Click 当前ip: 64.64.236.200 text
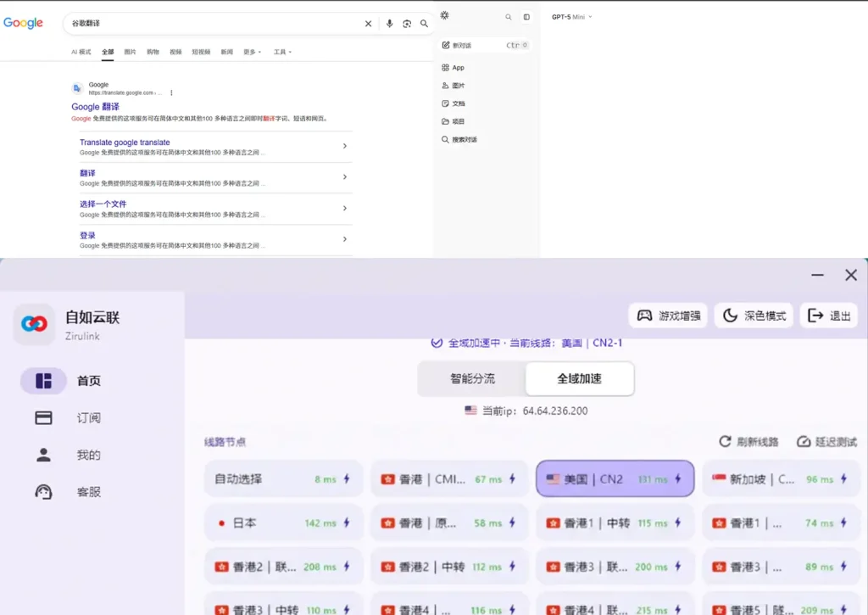This screenshot has width=868, height=615. point(535,411)
